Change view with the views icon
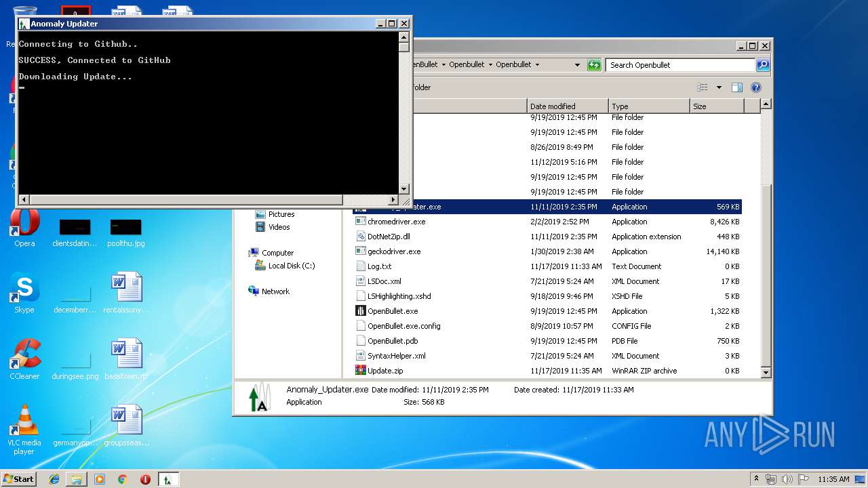The width and height of the screenshot is (868, 488). click(x=703, y=87)
